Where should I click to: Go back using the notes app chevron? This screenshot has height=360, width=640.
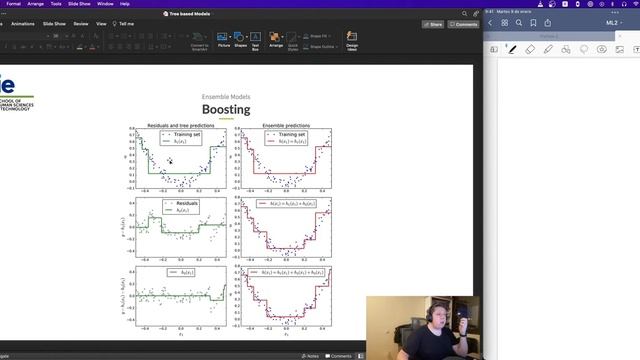[x=490, y=23]
